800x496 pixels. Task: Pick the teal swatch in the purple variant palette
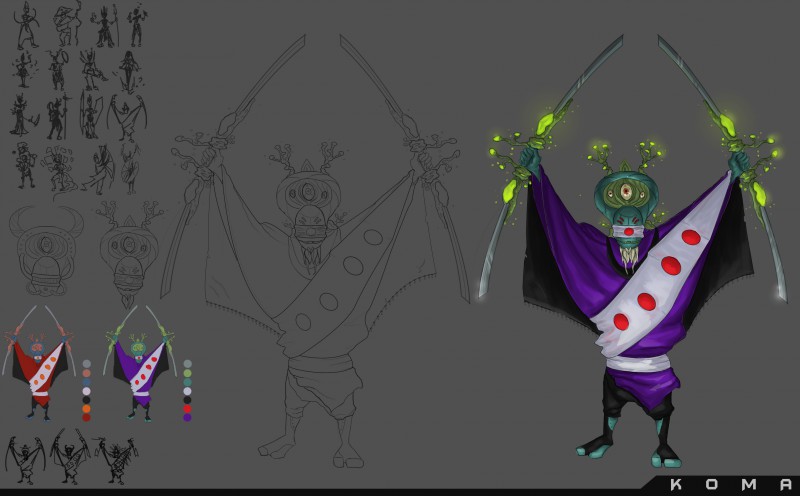click(x=187, y=382)
